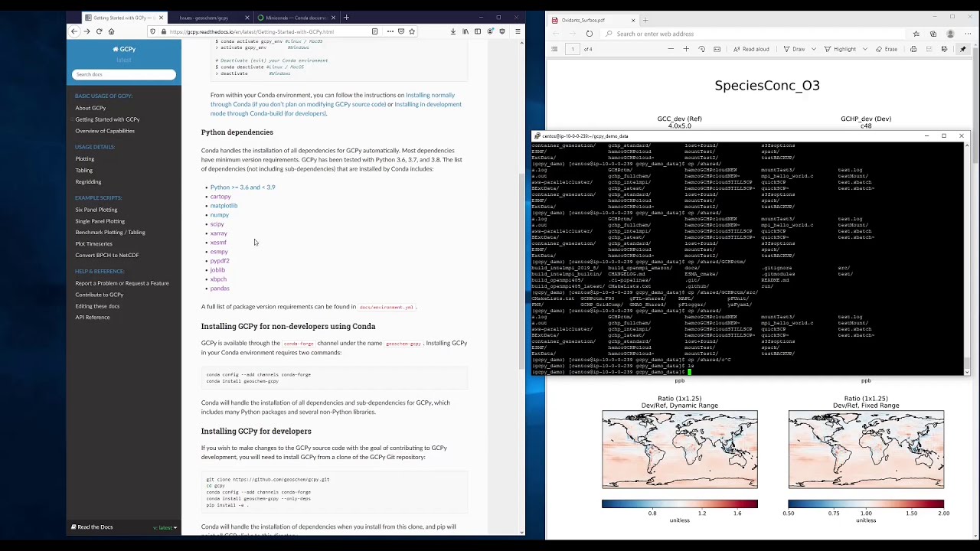
Task: Reload the GCPy docs page in Firefox
Action: (x=99, y=31)
